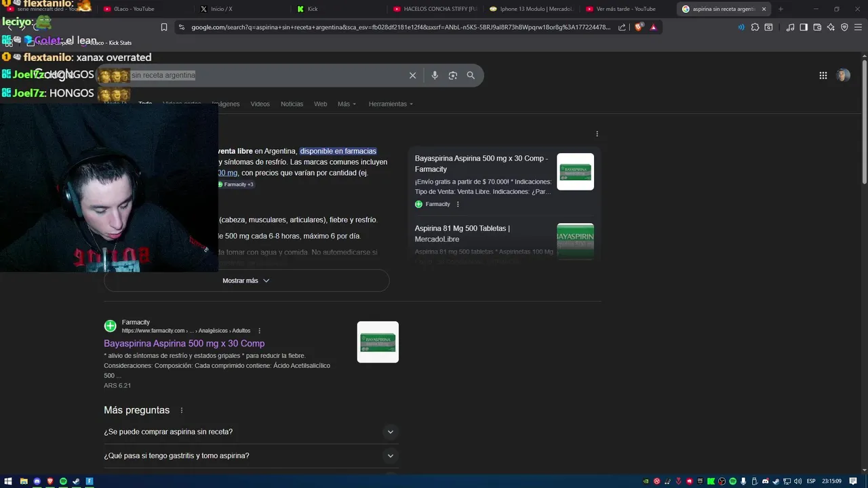
Task: Open the Spotify icon in the system tray
Action: (x=732, y=481)
